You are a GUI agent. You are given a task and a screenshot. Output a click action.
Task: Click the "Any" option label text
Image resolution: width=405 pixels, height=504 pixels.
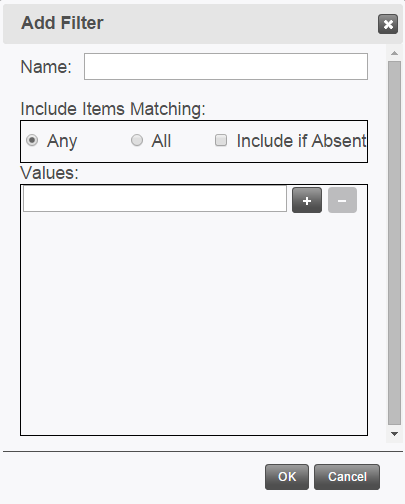62,141
